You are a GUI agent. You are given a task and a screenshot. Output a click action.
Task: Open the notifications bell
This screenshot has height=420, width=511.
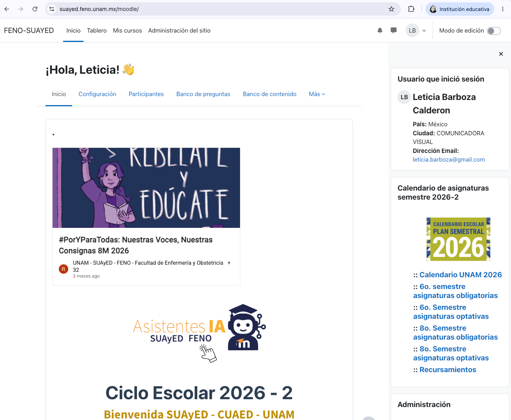point(380,31)
